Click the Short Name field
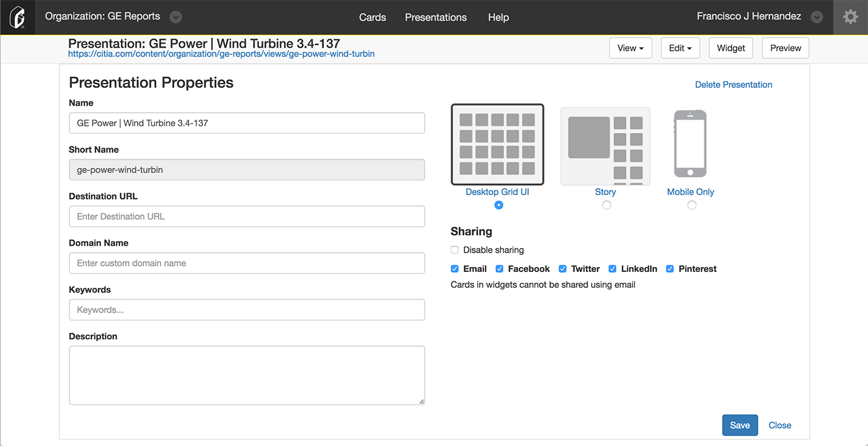 point(247,170)
